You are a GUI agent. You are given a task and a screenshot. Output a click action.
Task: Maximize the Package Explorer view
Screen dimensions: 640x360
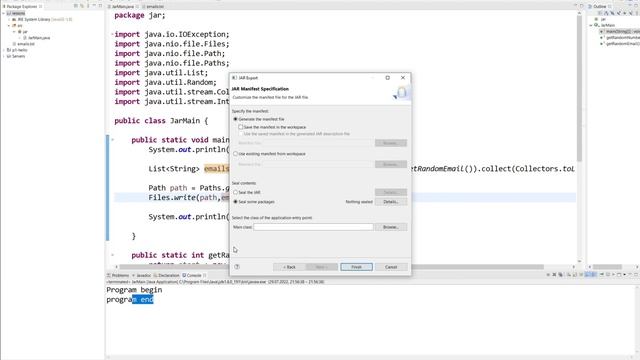click(x=100, y=6)
